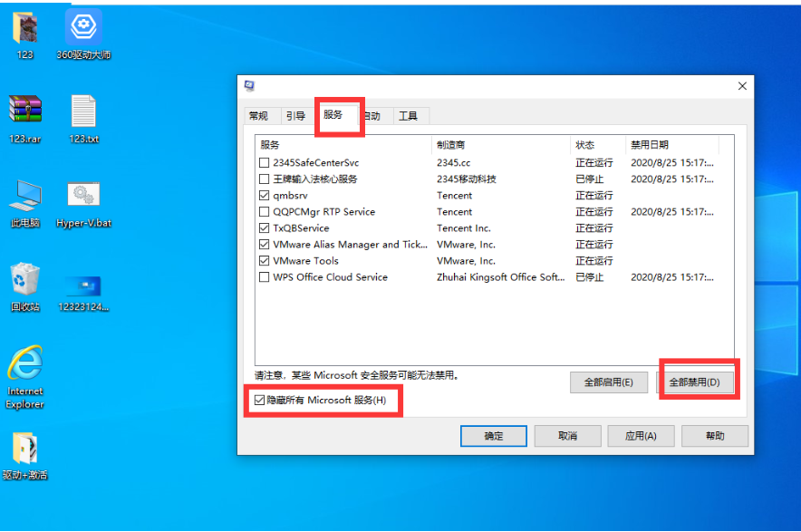Toggle 隐藏所有 Microsoft 服务 checkbox
Viewport: 801px width, 532px height.
tap(260, 400)
